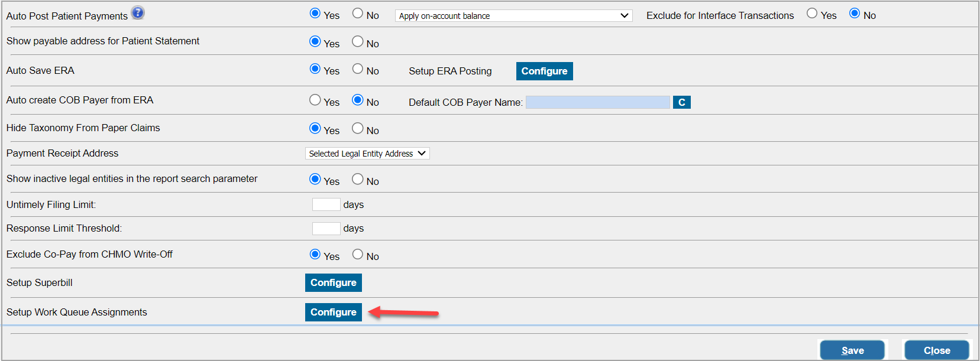Click Configure for Setup Work Queue Assignments
The width and height of the screenshot is (980, 361).
[333, 312]
